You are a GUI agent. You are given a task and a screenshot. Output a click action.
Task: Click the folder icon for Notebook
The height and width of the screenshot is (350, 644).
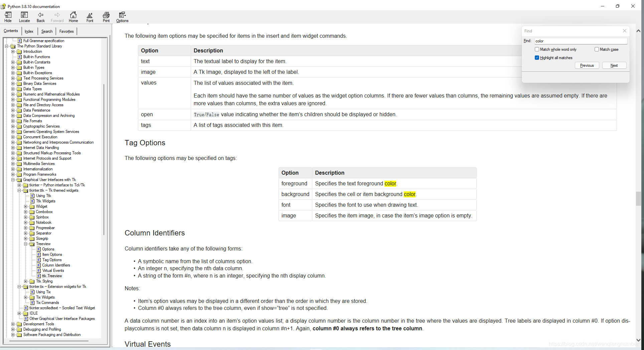coord(32,222)
